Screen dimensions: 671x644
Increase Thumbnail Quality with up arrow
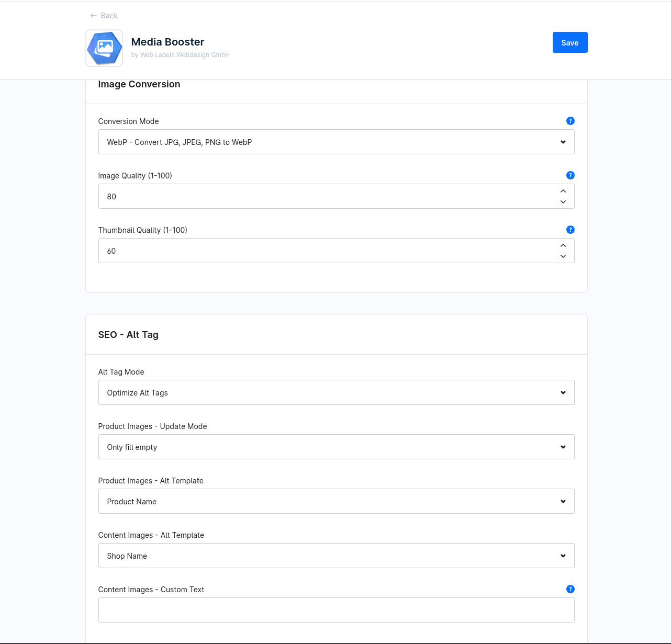(563, 245)
